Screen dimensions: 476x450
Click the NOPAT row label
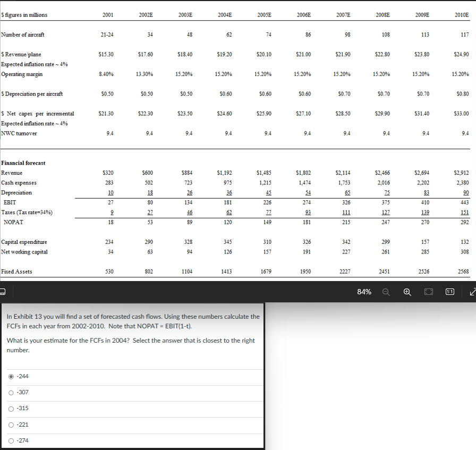point(13,222)
